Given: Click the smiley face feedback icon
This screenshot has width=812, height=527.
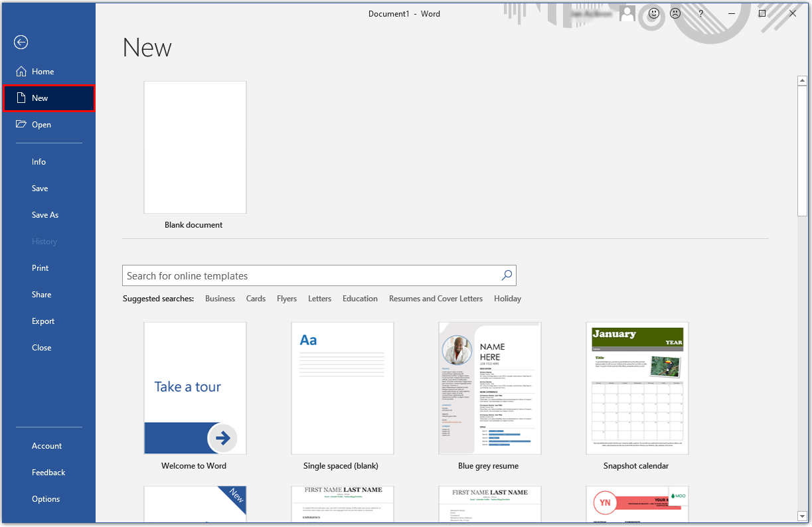Looking at the screenshot, I should click(x=654, y=13).
